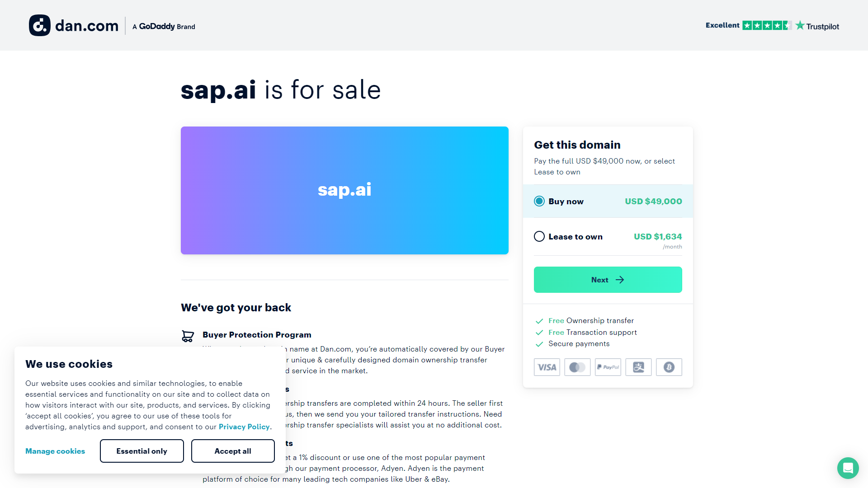Click the Mastercard payment icon
This screenshot has height=488, width=868.
tap(577, 367)
